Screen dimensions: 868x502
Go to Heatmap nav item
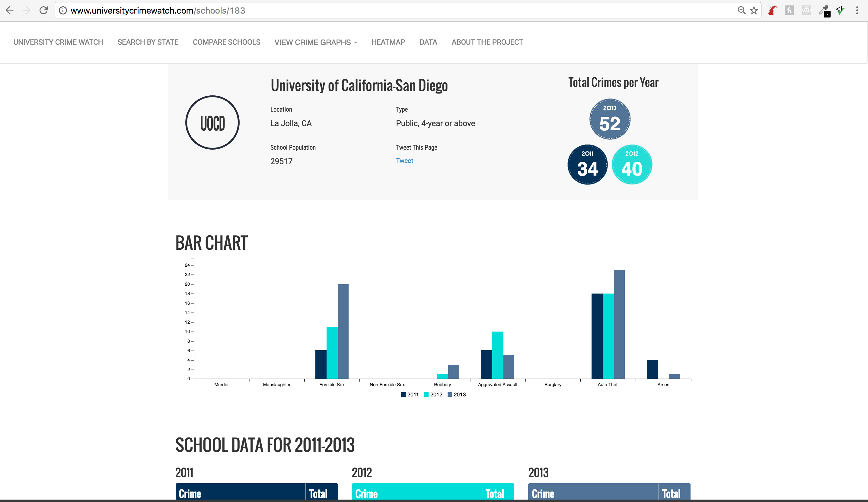point(388,42)
